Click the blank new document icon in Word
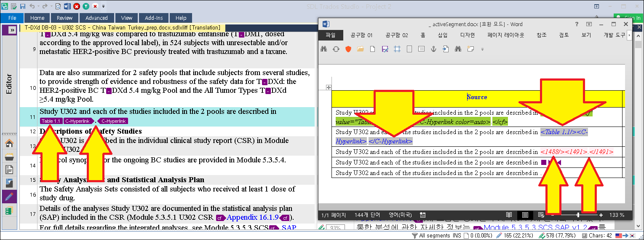644x240 pixels. click(x=372, y=49)
